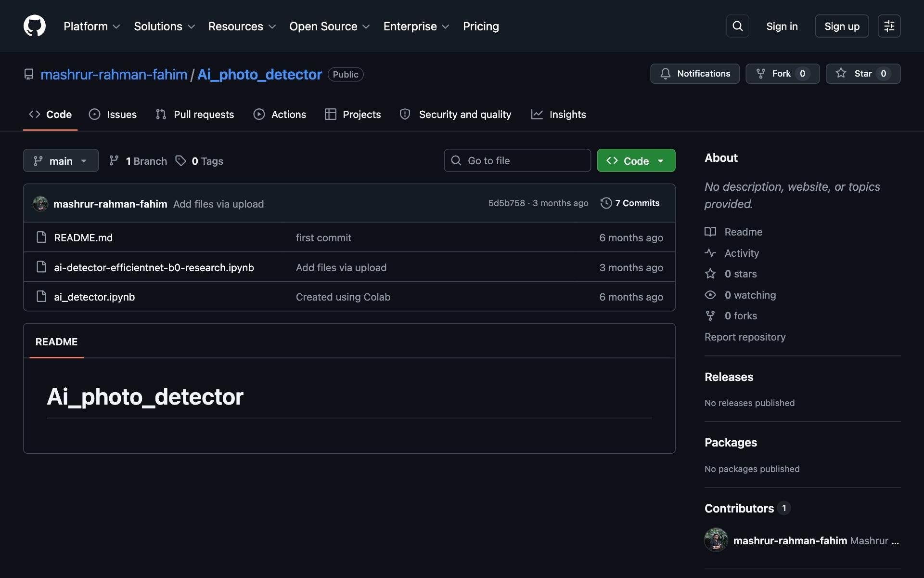The height and width of the screenshot is (578, 924).
Task: Switch to the Issues tab
Action: [x=113, y=115]
